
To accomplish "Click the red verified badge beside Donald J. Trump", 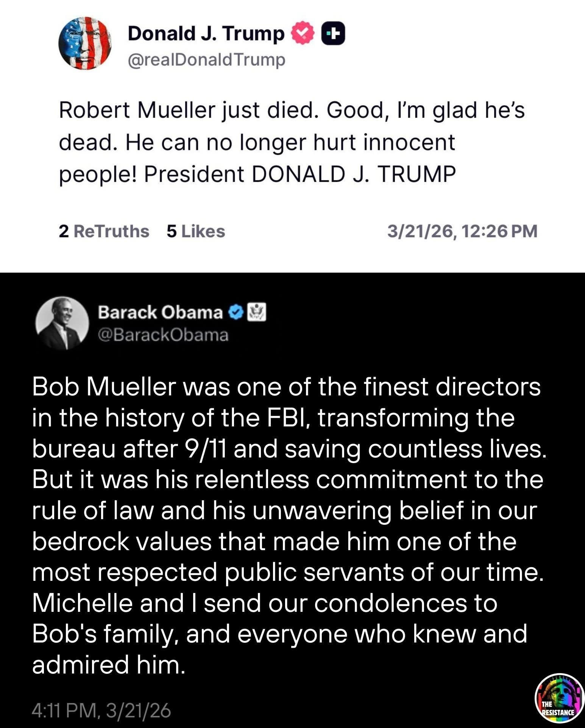I will click(303, 34).
